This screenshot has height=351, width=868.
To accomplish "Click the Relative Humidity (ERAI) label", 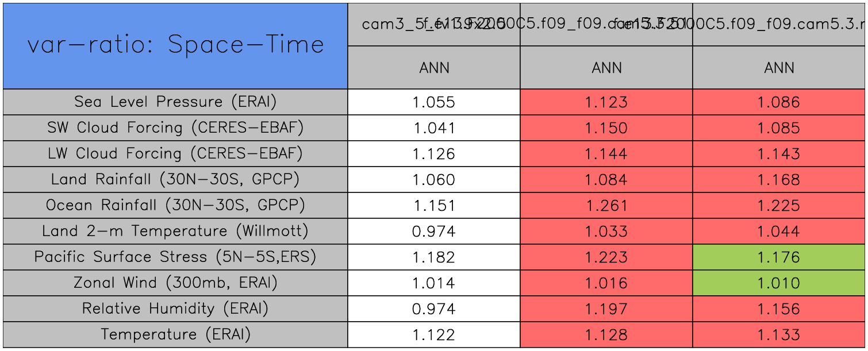I will click(x=175, y=309).
